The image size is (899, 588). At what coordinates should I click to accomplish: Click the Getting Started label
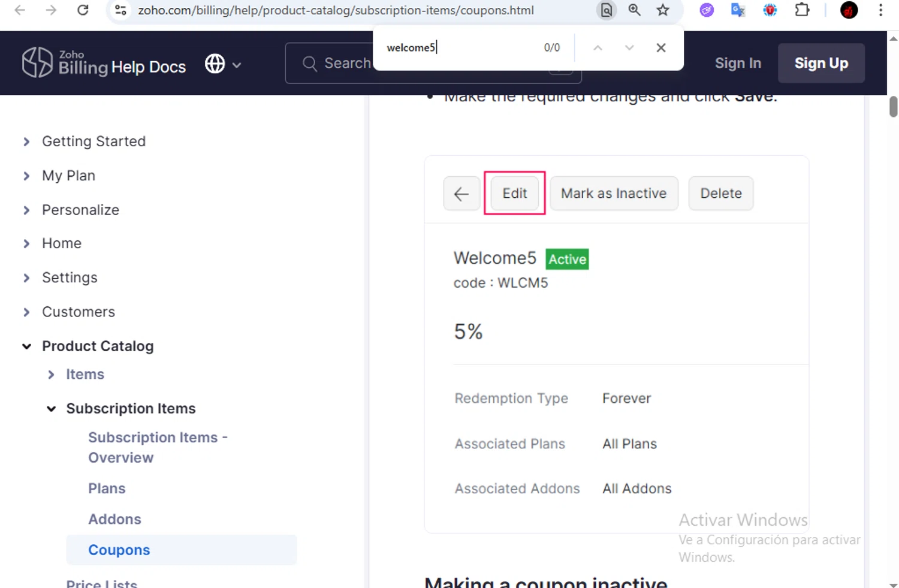click(93, 141)
